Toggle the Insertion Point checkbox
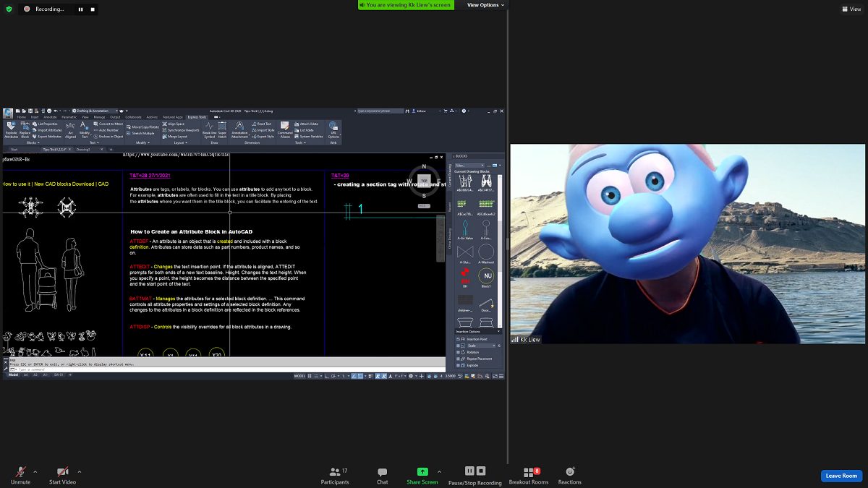This screenshot has width=868, height=488. [x=459, y=338]
